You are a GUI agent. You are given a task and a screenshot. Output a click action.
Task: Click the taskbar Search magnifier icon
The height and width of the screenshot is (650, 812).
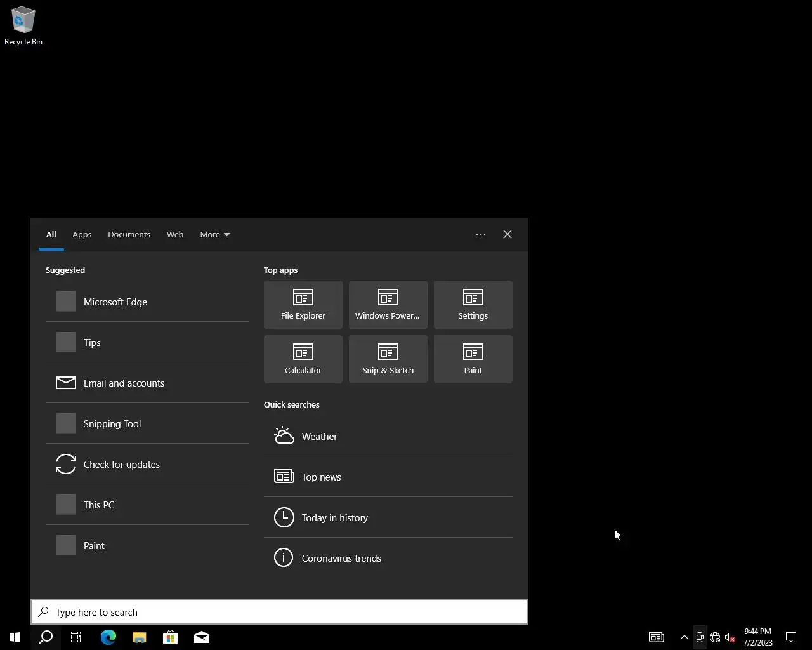46,637
